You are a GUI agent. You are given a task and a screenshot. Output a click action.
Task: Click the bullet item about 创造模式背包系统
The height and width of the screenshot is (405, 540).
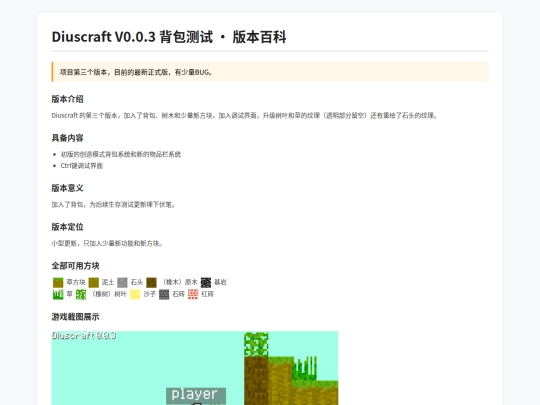(x=121, y=154)
